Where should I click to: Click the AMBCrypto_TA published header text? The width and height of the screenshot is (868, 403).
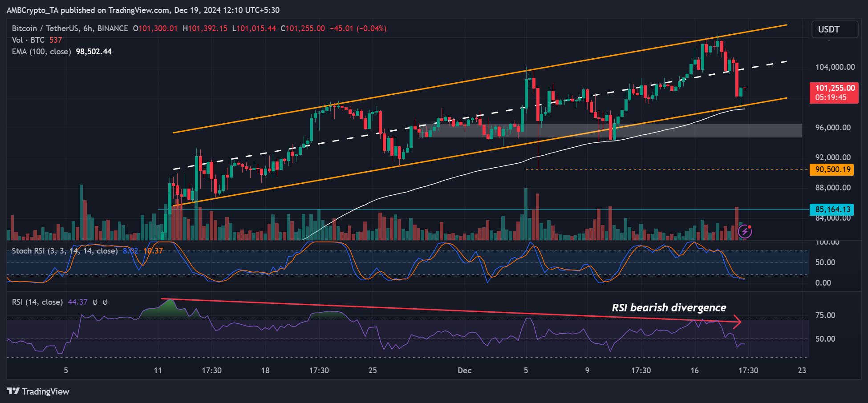[x=143, y=10]
